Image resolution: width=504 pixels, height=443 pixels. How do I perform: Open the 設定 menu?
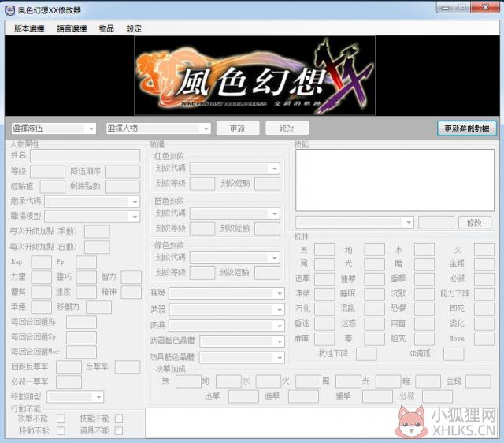pos(134,28)
